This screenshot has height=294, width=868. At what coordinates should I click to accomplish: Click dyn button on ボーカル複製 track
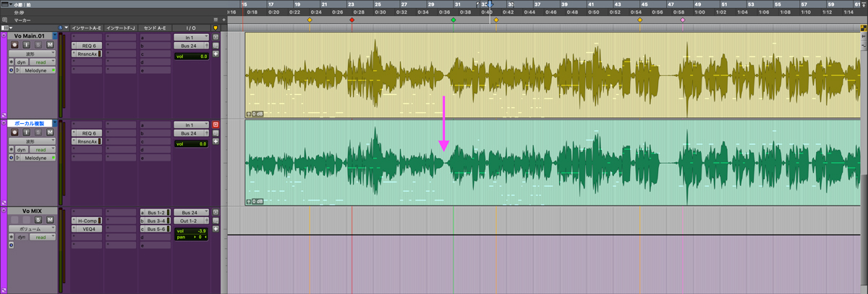coord(22,149)
